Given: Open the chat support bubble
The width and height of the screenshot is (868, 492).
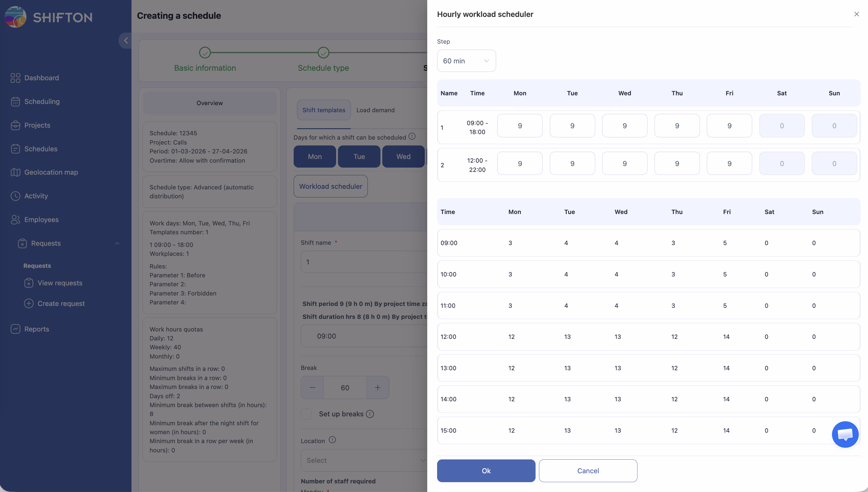Looking at the screenshot, I should (845, 434).
